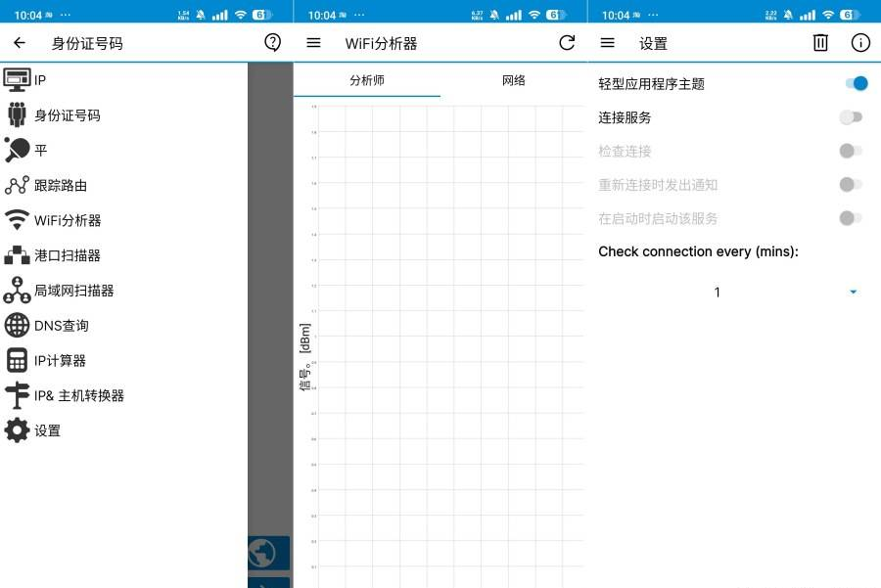Click the DNS查询 globe icon

[x=17, y=325]
